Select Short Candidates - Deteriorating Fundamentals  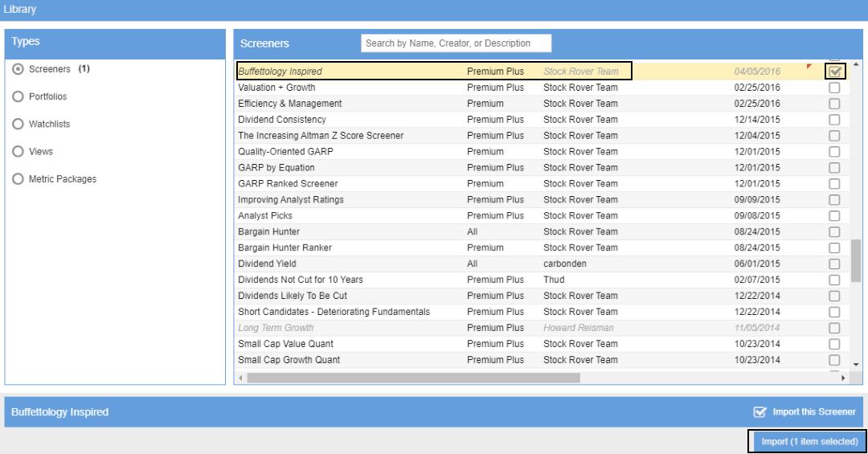coord(334,313)
